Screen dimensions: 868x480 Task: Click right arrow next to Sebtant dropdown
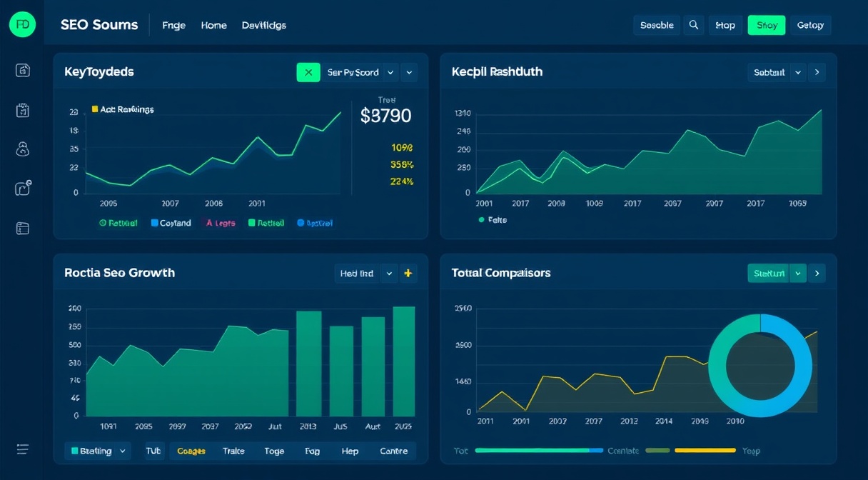click(817, 72)
